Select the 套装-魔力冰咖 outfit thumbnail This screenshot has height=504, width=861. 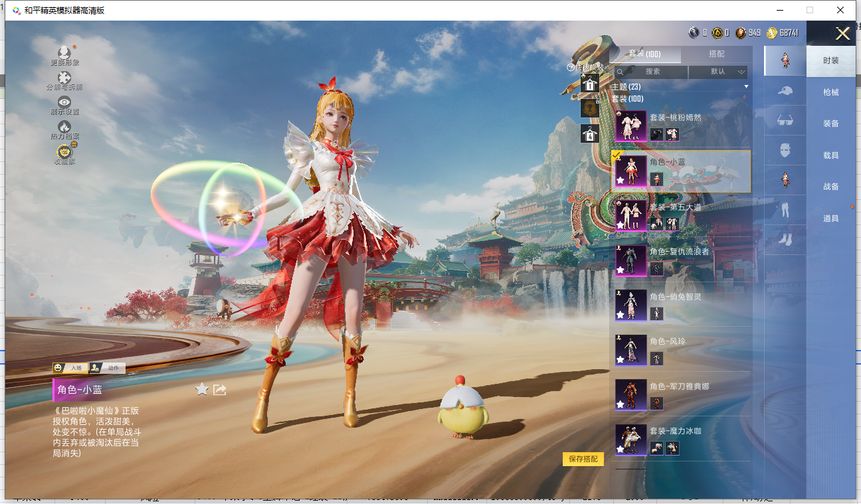(630, 440)
